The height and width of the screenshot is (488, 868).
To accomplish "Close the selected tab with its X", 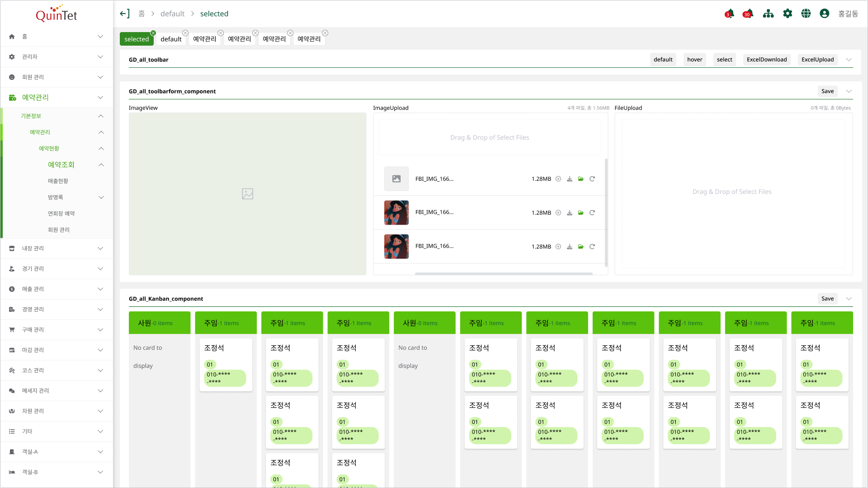I will 153,33.
